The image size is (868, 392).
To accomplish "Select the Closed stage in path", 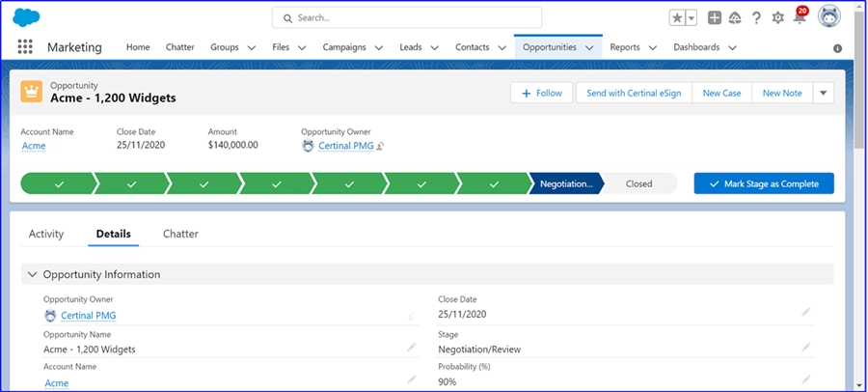I will (638, 183).
